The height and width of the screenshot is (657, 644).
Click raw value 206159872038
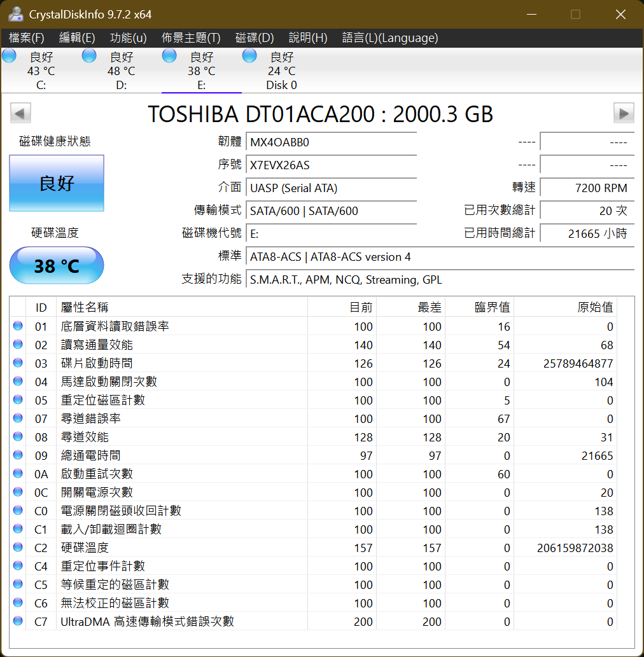click(x=575, y=548)
